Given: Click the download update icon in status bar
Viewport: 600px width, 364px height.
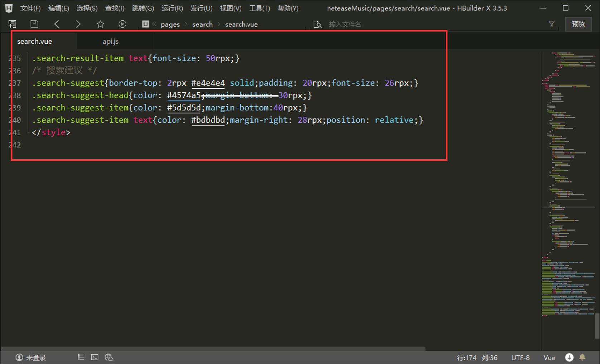Looking at the screenshot, I should pyautogui.click(x=569, y=357).
